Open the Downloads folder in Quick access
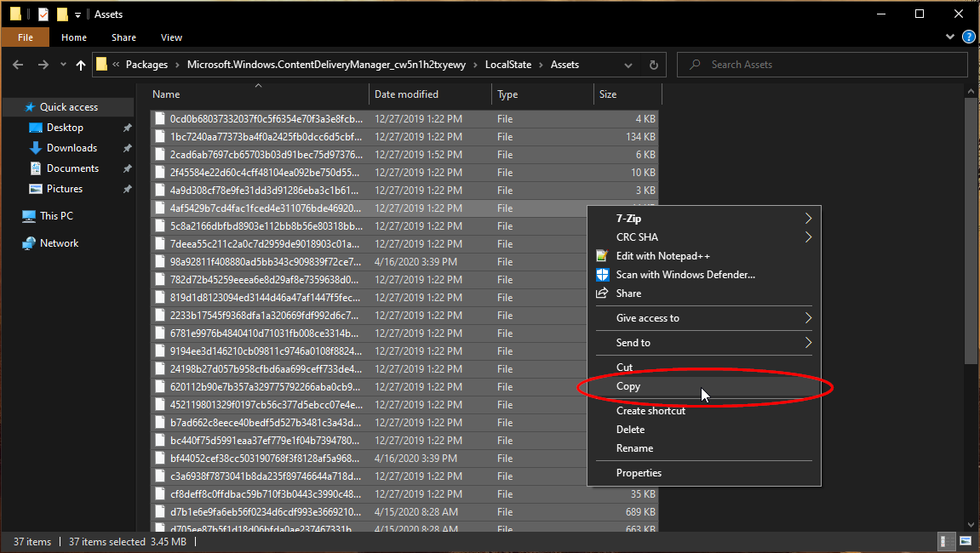 72,148
